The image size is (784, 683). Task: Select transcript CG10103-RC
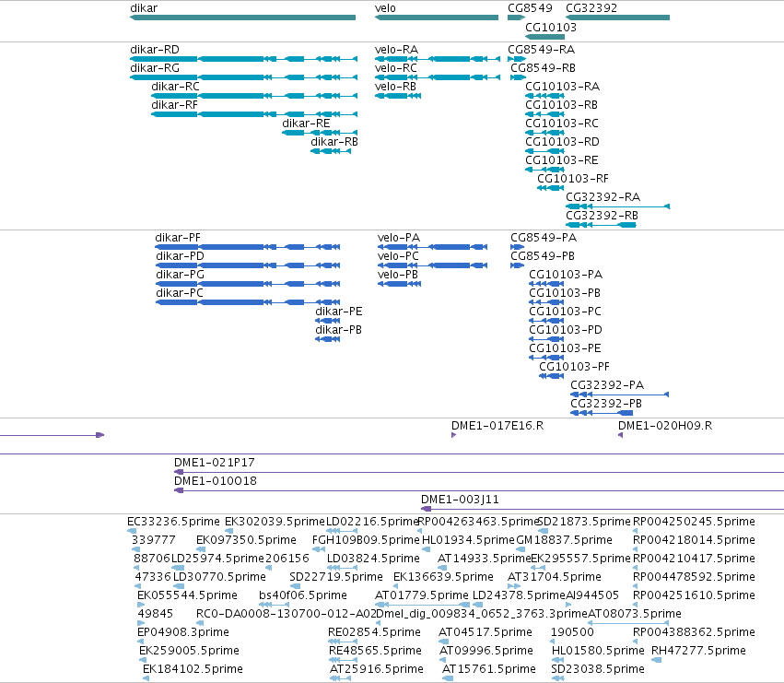pos(544,133)
